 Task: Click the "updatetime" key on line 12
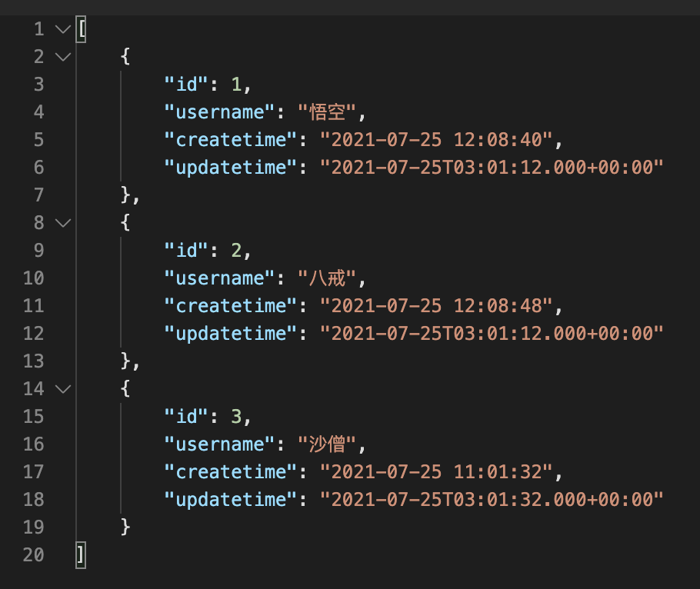click(x=231, y=334)
